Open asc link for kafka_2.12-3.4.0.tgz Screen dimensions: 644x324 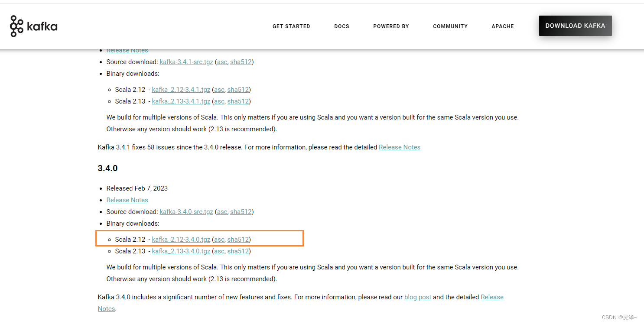tap(219, 240)
